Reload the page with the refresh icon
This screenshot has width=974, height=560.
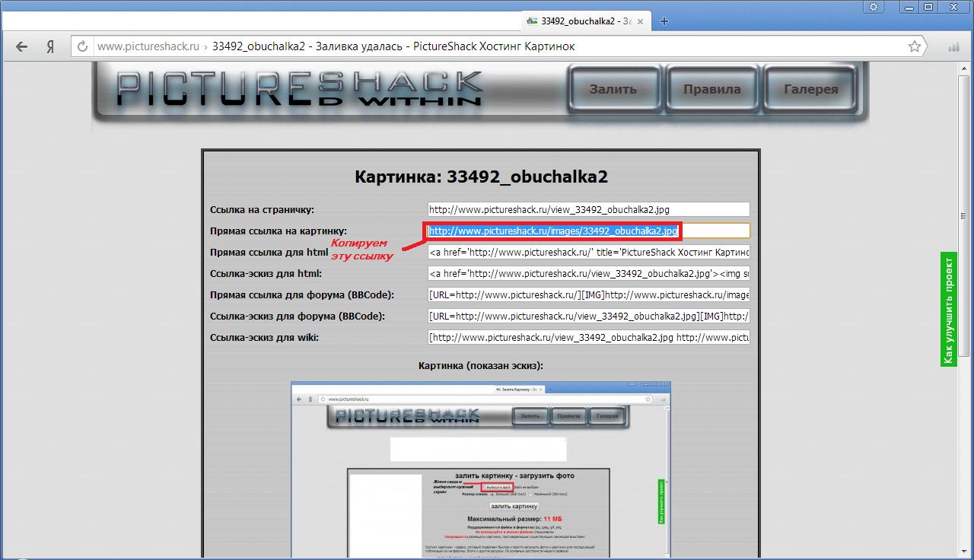click(x=82, y=46)
